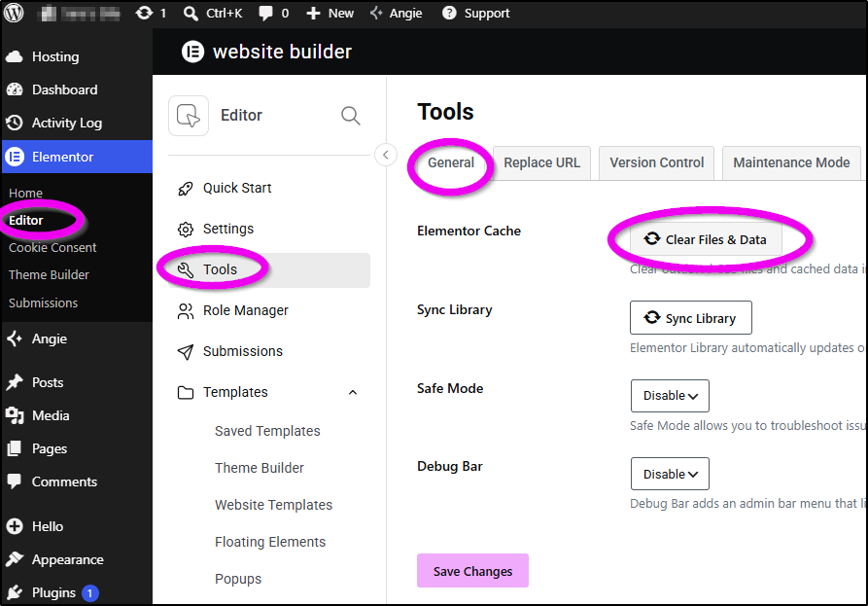Screen dimensions: 868x606
Task: Switch to the Replace URL tab
Action: tap(542, 162)
